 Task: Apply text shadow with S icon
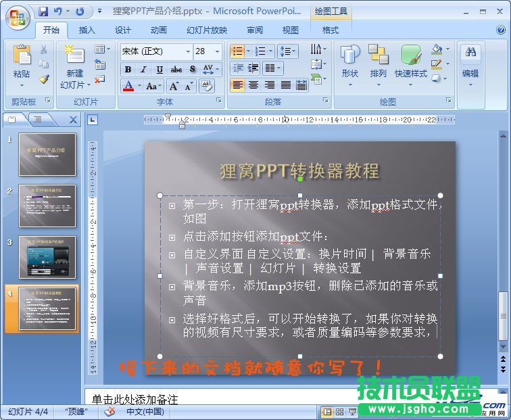tap(193, 70)
